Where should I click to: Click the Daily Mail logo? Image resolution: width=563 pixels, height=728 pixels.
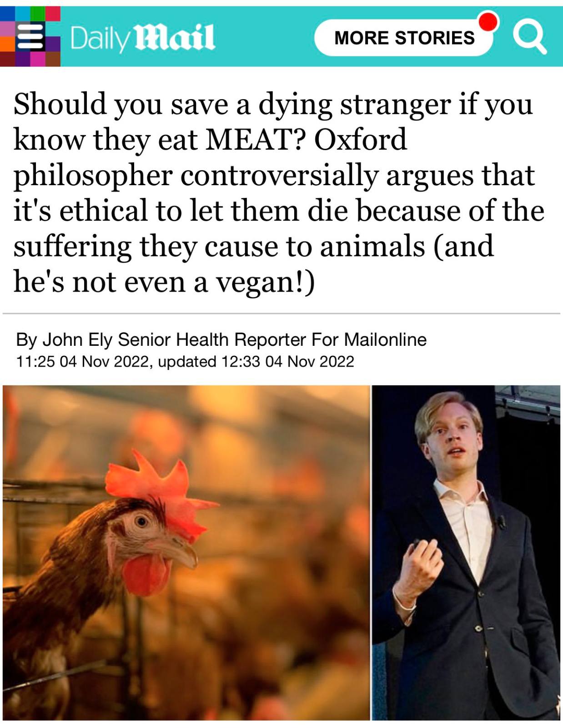142,37
